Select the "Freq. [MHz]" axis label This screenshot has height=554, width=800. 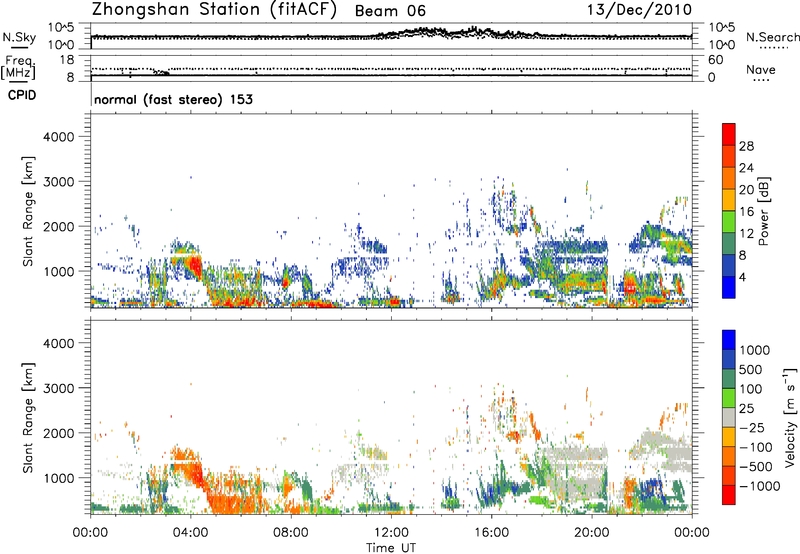pos(19,67)
